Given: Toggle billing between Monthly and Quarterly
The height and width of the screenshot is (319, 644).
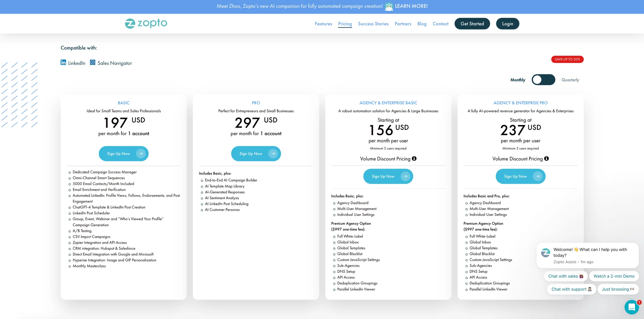Looking at the screenshot, I should pyautogui.click(x=543, y=80).
